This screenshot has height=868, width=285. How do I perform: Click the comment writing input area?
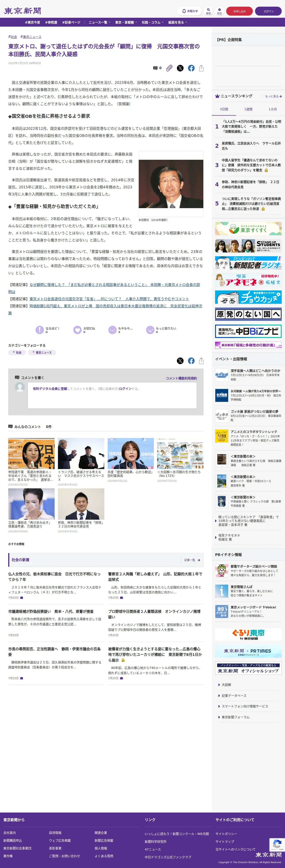[x=112, y=395]
